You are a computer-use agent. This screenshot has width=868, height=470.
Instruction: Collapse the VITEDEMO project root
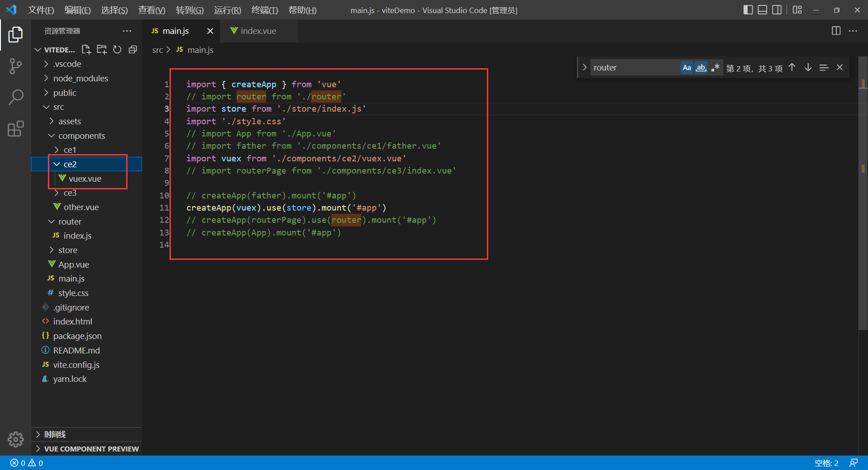55,50
